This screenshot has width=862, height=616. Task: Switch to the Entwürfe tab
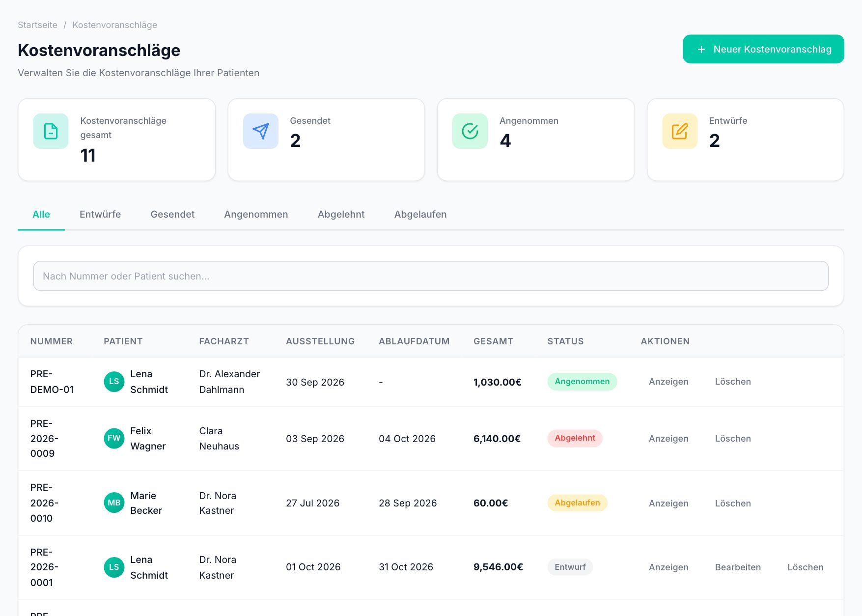[x=100, y=214]
